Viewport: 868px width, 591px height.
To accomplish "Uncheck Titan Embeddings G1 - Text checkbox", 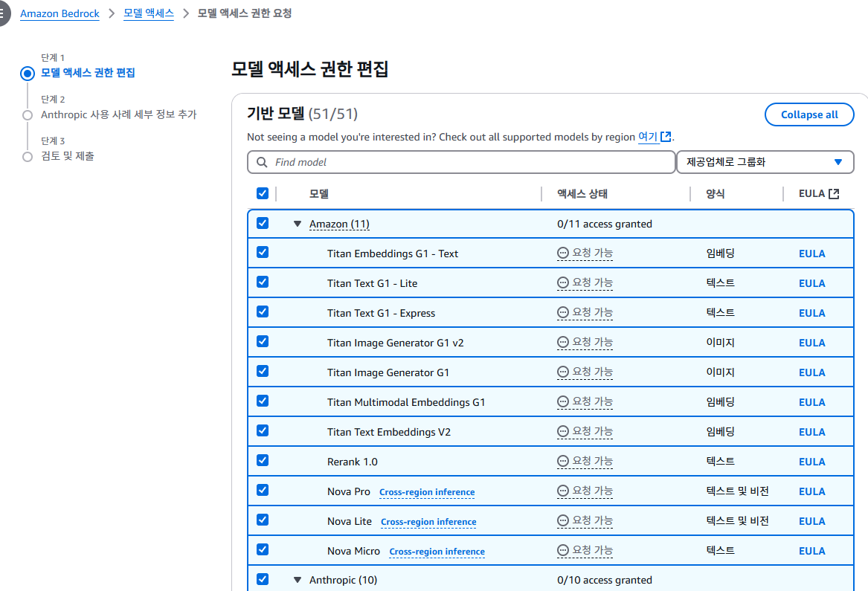I will [x=263, y=252].
